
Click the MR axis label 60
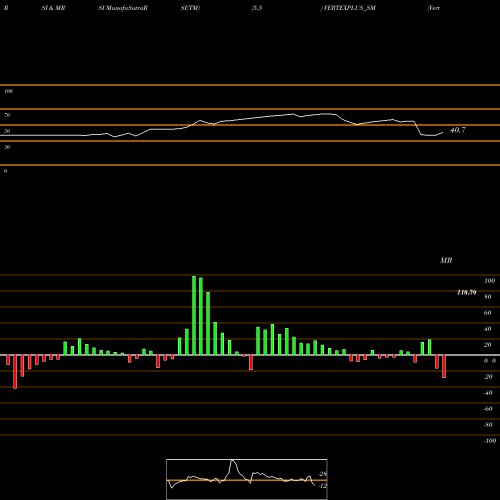[488, 313]
